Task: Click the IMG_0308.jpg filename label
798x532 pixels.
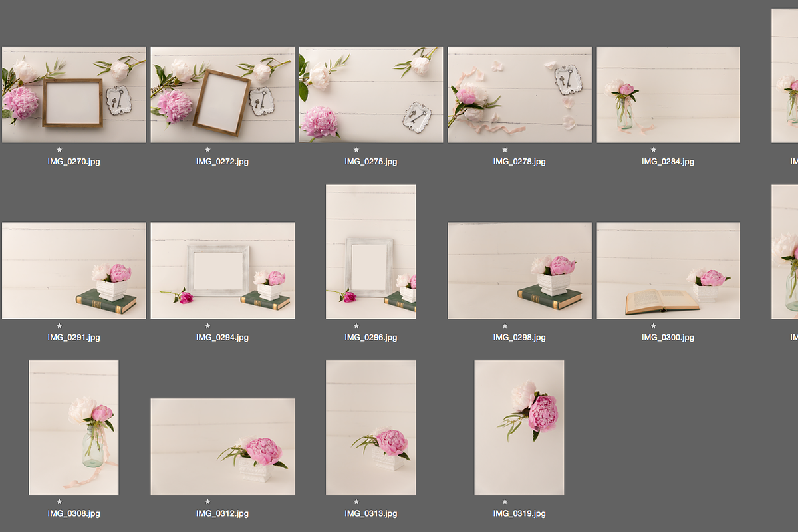Action: pos(74,514)
